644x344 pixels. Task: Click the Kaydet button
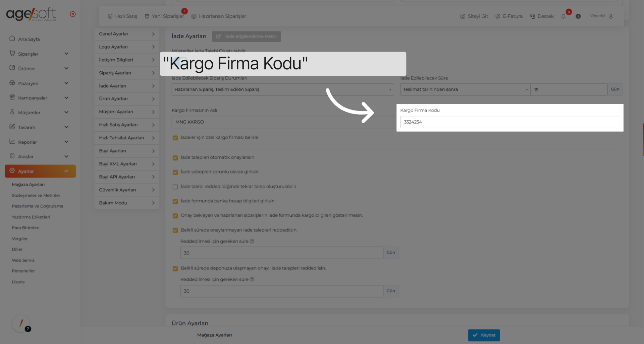484,335
